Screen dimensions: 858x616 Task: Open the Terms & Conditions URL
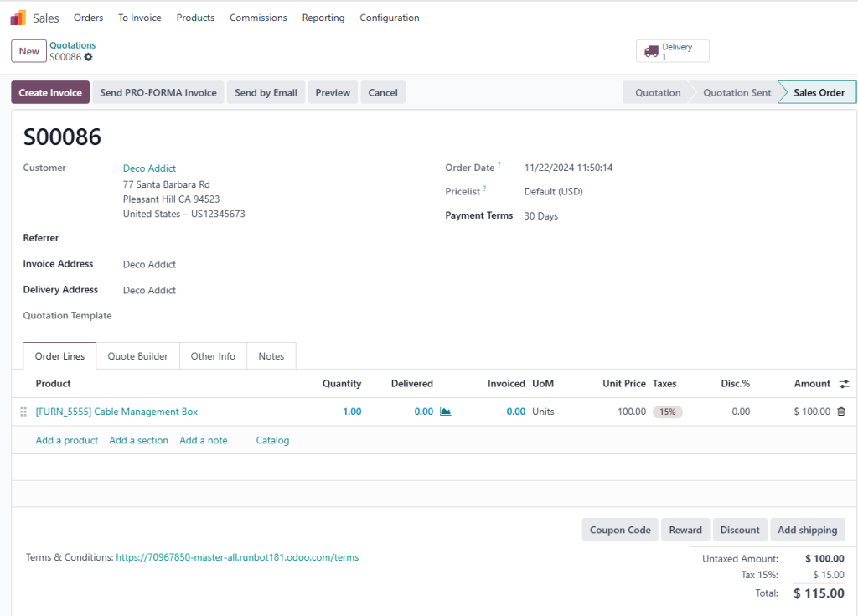[237, 557]
